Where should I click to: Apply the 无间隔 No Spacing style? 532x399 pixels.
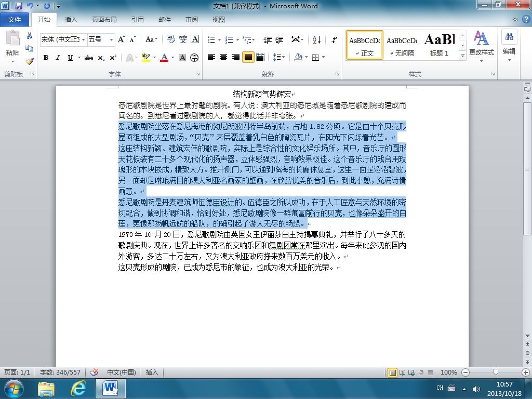402,45
